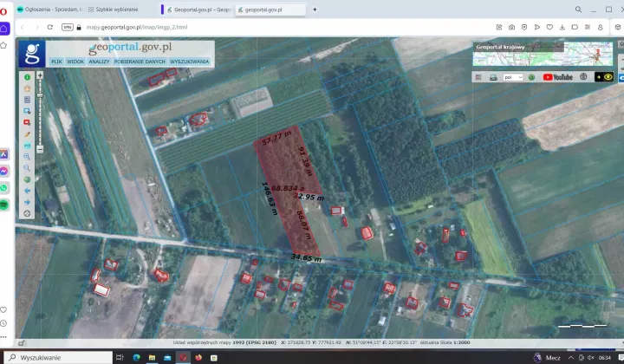Toggle high-contrast eye mode
The height and width of the screenshot is (364, 624).
(x=604, y=77)
